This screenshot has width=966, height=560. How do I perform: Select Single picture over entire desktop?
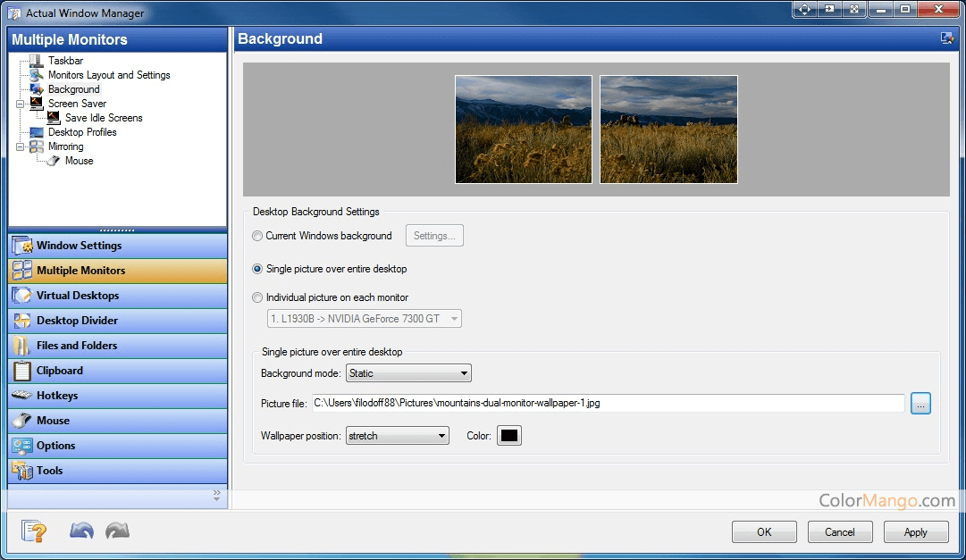258,269
